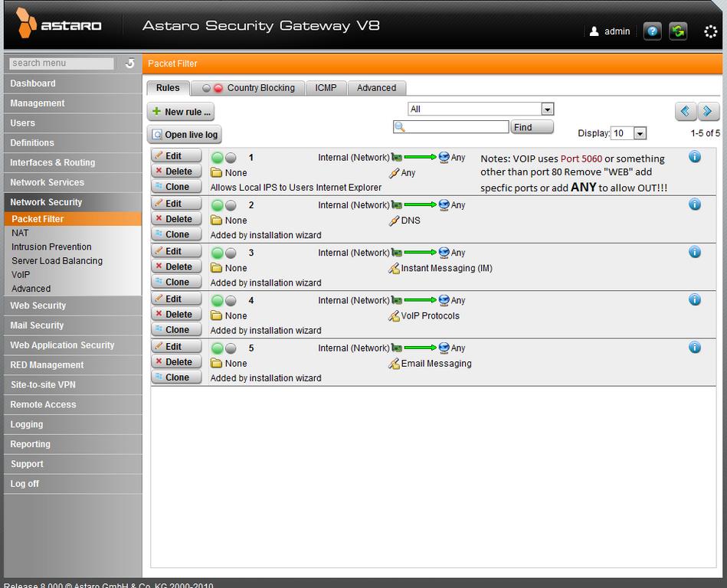The image size is (727, 588).
Task: Open Intrusion Prevention in the sidebar
Action: pos(51,247)
